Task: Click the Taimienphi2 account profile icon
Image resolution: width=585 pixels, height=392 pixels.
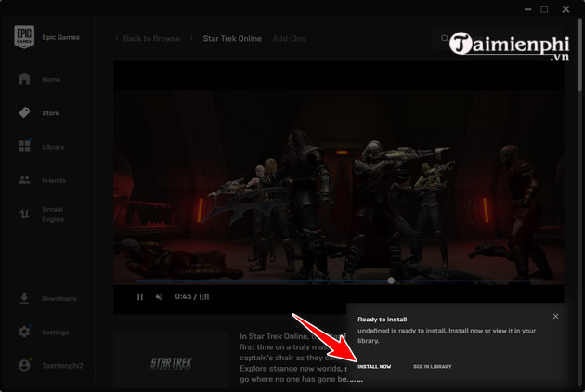Action: coord(25,365)
